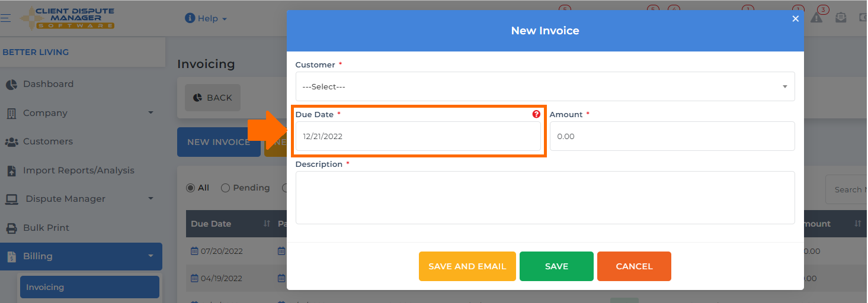Viewport: 868px width, 303px height.
Task: Click the red help icon beside Due Date
Action: (536, 114)
